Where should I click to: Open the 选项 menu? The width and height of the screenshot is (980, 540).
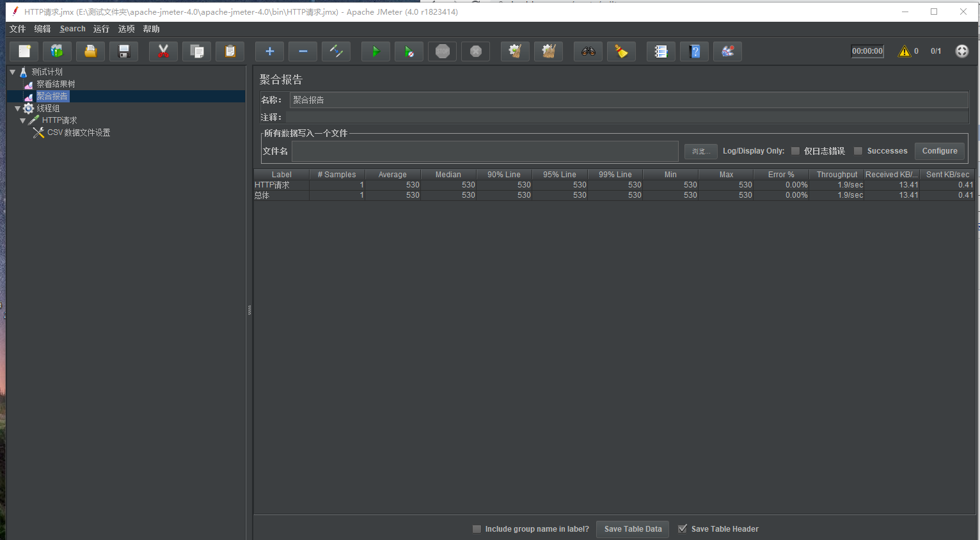[127, 29]
